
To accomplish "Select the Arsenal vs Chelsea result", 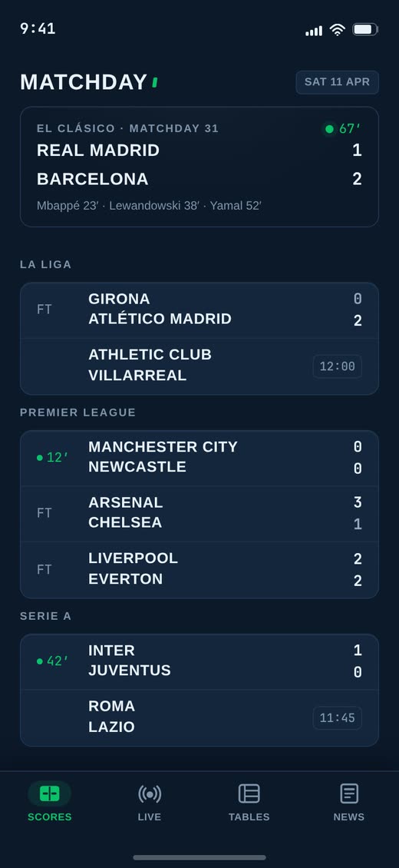I will [x=199, y=514].
